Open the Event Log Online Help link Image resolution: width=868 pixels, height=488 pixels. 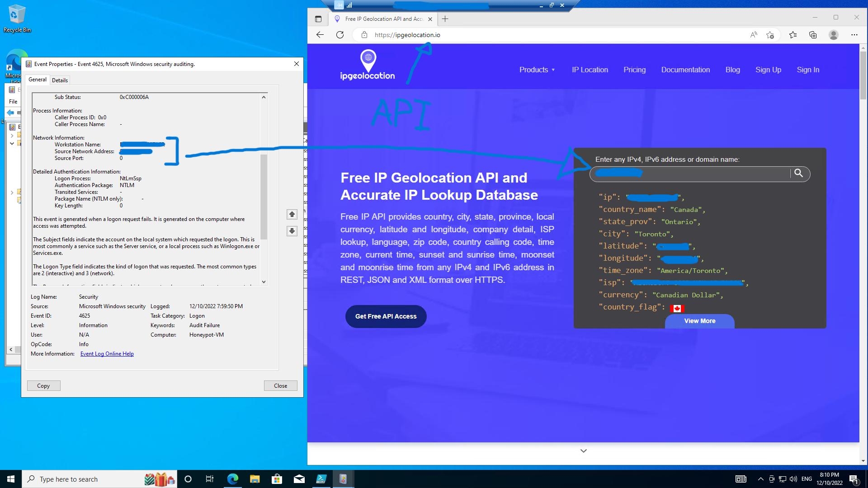click(107, 353)
